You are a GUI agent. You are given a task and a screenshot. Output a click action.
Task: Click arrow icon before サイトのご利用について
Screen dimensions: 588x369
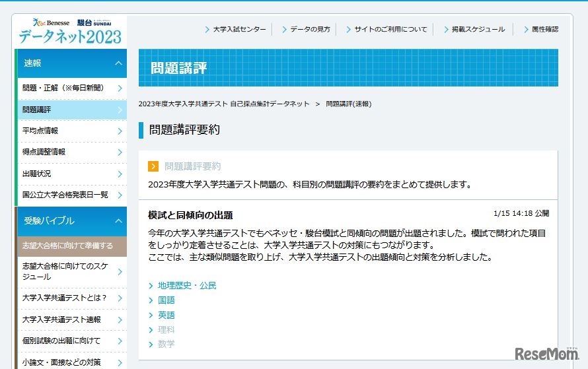click(348, 29)
